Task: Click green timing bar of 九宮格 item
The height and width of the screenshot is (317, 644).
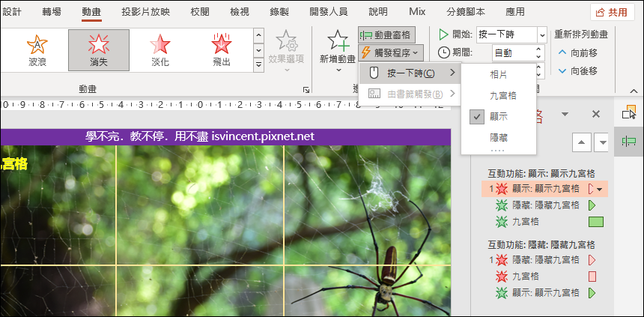Action: pyautogui.click(x=596, y=222)
